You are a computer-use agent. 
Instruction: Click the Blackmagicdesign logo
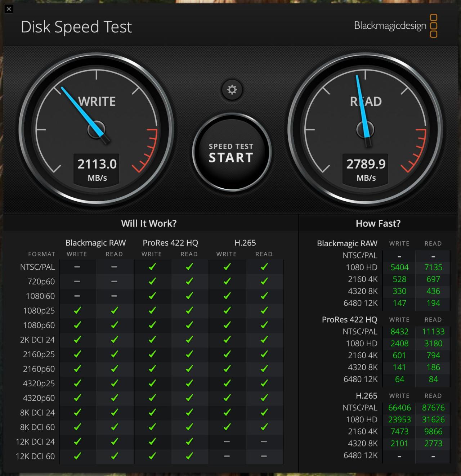coord(396,26)
